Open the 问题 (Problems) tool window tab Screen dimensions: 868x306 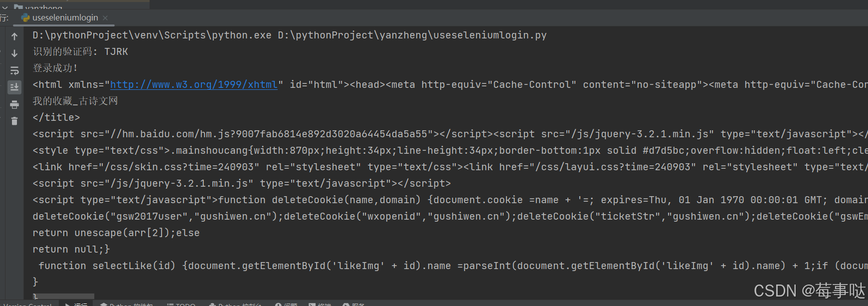pyautogui.click(x=286, y=304)
